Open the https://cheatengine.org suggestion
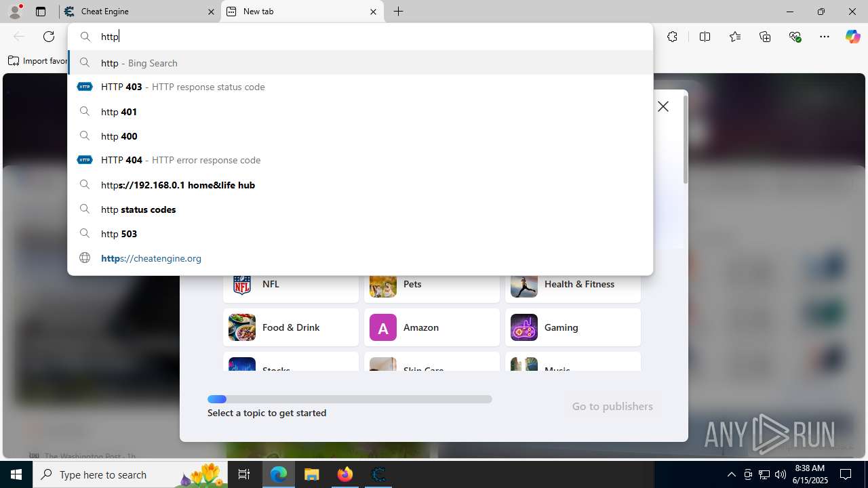 360,258
